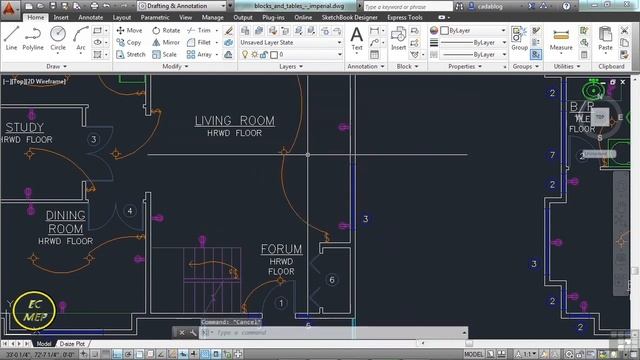The width and height of the screenshot is (640, 360).
Task: Open the Parametric ribbon tab
Action: coord(155,18)
